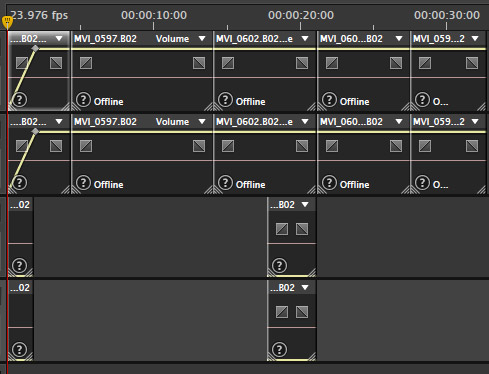Select the second-track MVI_059...2 clip title

coord(439,122)
